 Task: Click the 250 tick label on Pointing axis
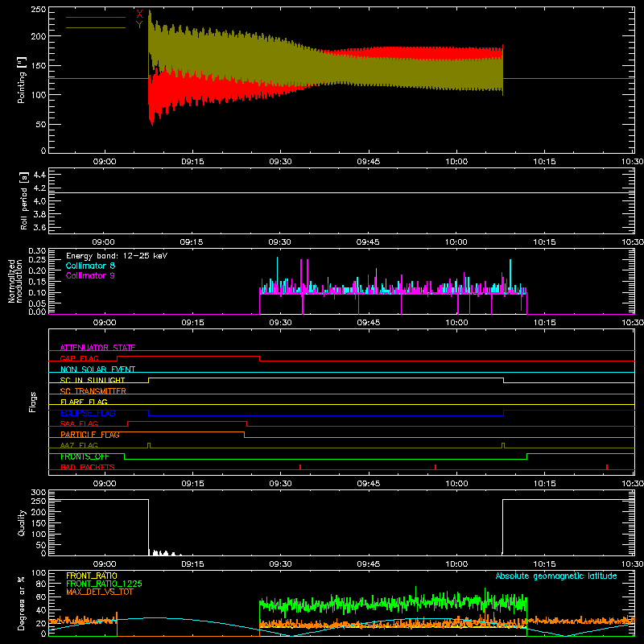[x=38, y=10]
